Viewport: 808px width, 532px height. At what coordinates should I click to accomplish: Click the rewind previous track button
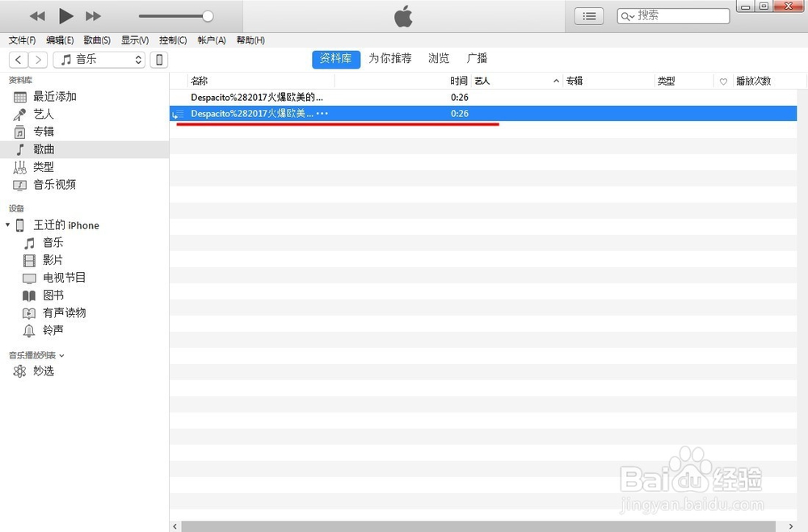(37, 16)
